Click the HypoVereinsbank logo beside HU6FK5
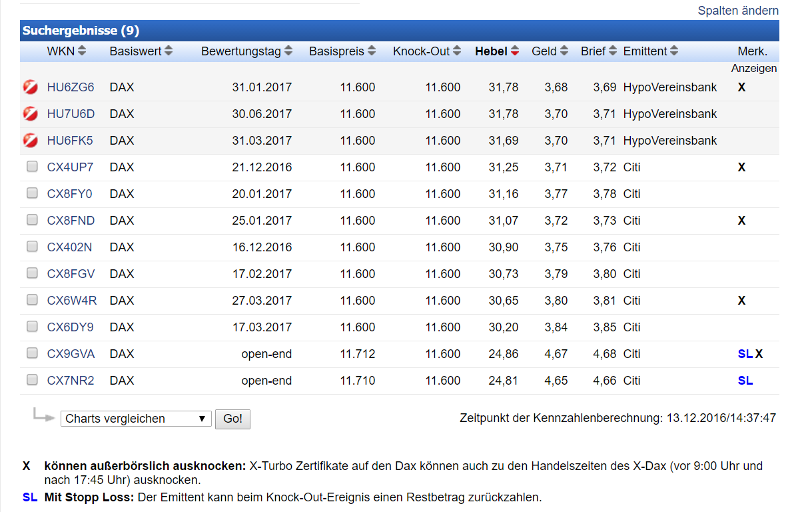Screen dimensions: 812x512 (30, 140)
